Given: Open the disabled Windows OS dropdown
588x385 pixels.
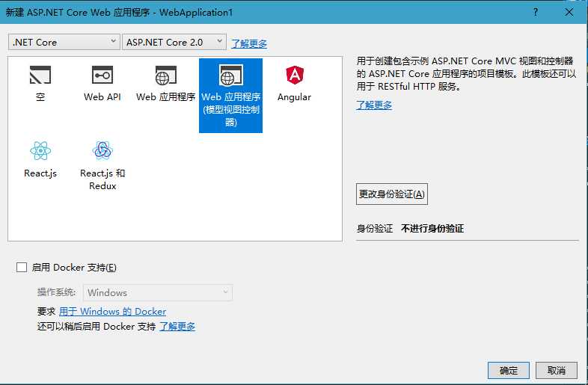Looking at the screenshot, I should point(158,292).
